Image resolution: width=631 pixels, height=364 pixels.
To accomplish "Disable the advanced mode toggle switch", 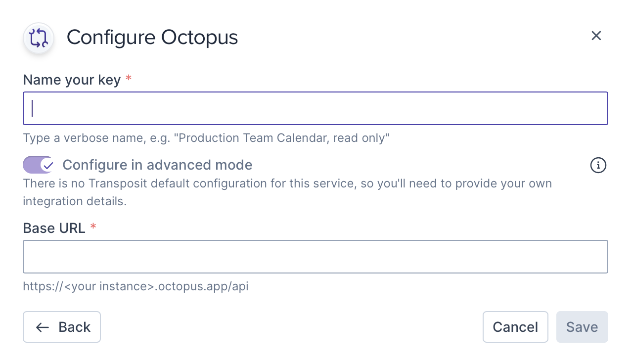I will [x=38, y=165].
